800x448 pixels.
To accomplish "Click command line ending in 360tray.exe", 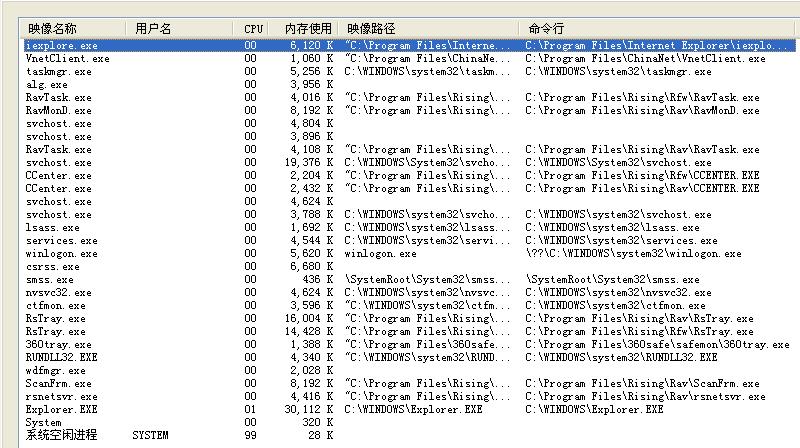I will pyautogui.click(x=657, y=345).
